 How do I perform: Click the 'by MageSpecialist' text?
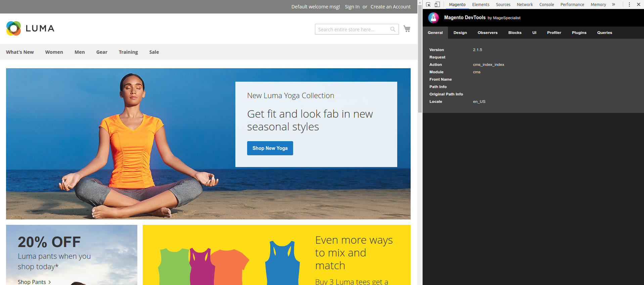504,18
